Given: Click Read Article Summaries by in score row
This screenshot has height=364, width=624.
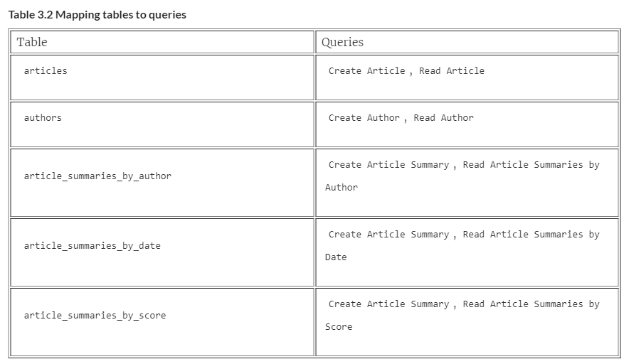Looking at the screenshot, I should tap(531, 304).
